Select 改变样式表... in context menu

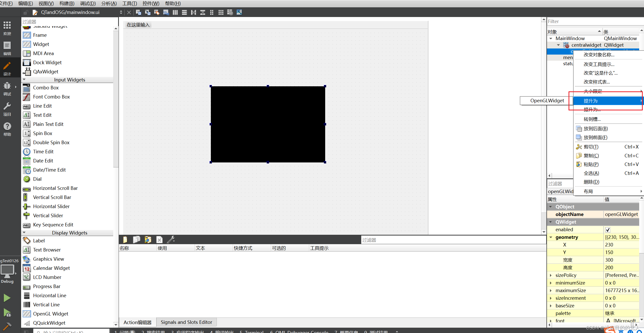coord(596,82)
